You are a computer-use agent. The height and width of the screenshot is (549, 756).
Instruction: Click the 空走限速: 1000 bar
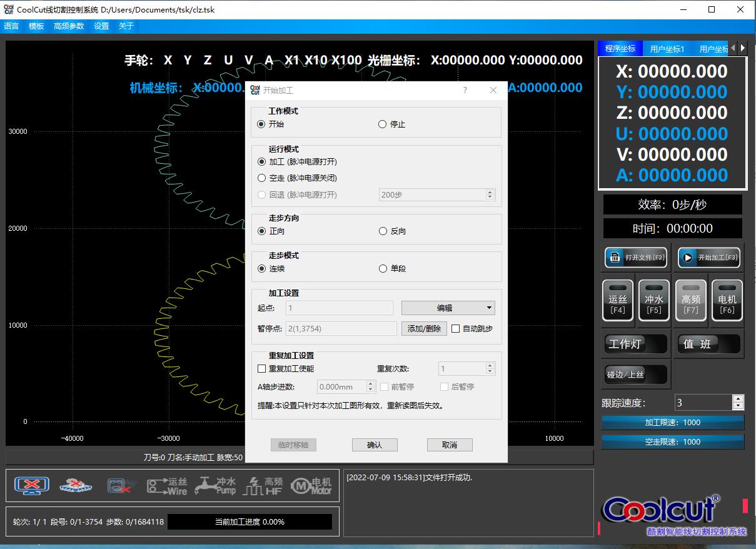point(673,441)
